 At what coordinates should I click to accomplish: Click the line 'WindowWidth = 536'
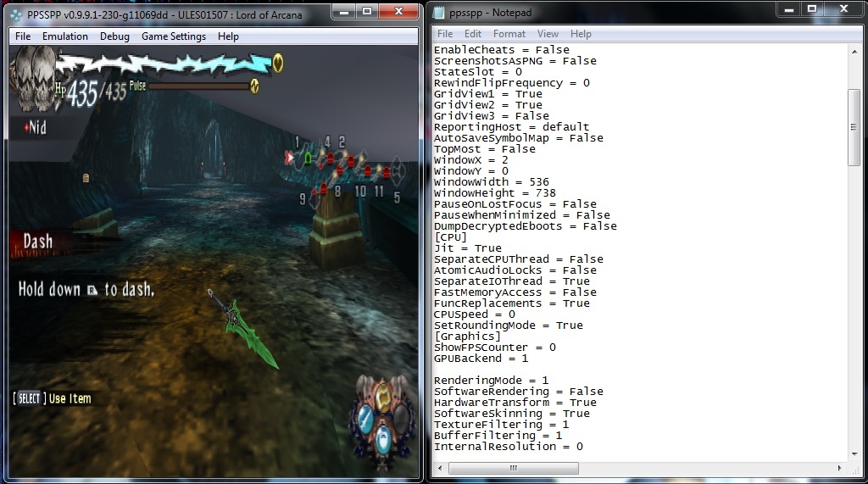tap(492, 182)
